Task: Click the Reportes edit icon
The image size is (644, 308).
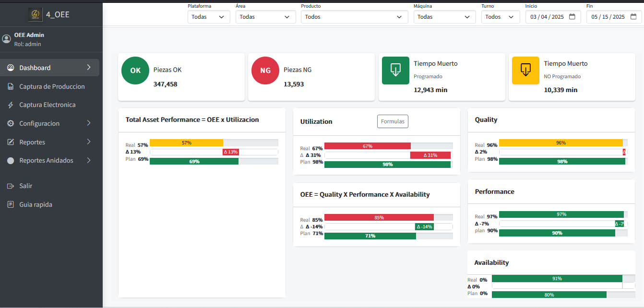Action: [x=11, y=142]
